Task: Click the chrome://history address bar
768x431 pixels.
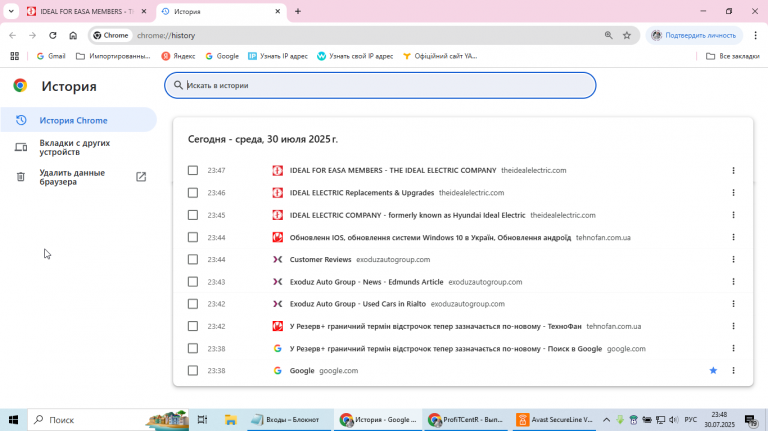Action: (x=362, y=35)
